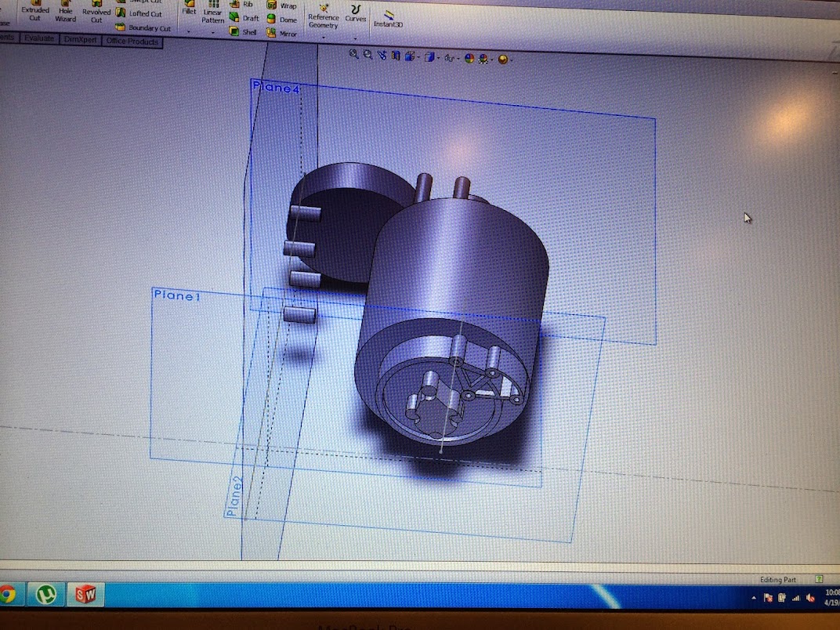Select the Plane1 label in viewport
Viewport: 840px width, 630px height.
pos(177,295)
